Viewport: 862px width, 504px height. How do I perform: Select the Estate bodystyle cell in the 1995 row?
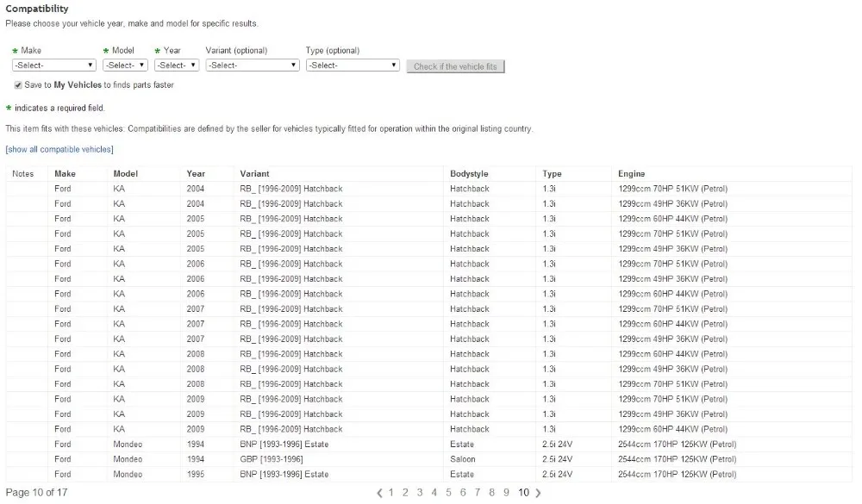(x=462, y=475)
